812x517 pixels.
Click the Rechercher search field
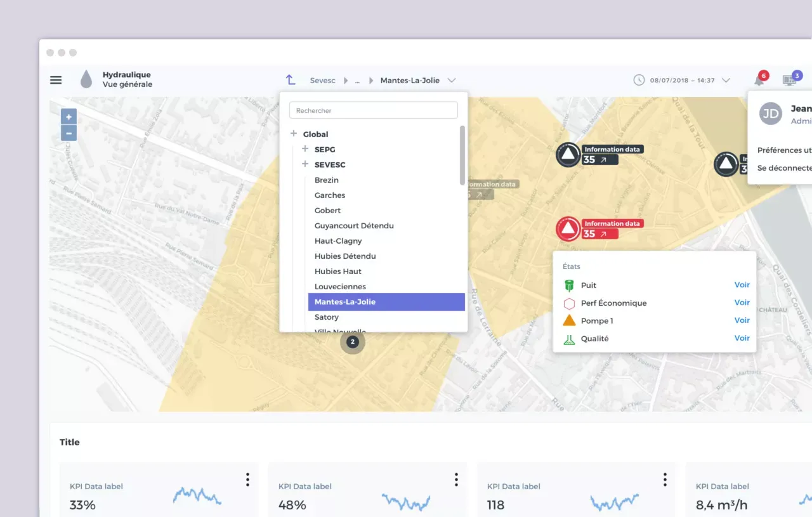pyautogui.click(x=373, y=110)
